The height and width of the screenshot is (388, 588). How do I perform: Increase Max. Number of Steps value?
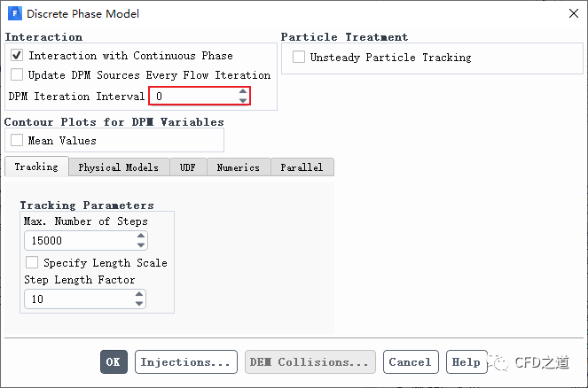coord(139,237)
